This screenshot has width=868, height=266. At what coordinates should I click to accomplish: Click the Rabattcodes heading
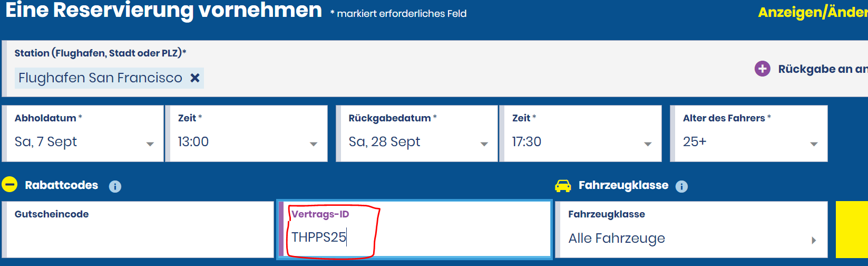tap(62, 185)
